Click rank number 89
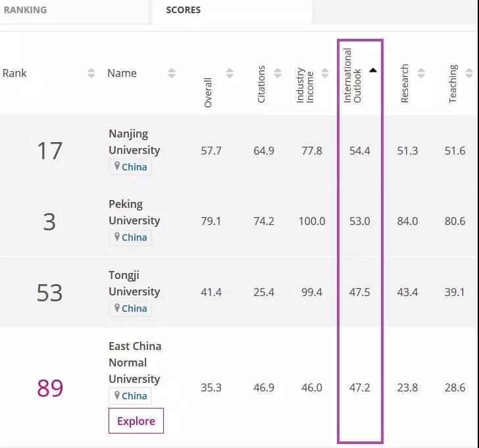The width and height of the screenshot is (479, 448). click(x=50, y=388)
